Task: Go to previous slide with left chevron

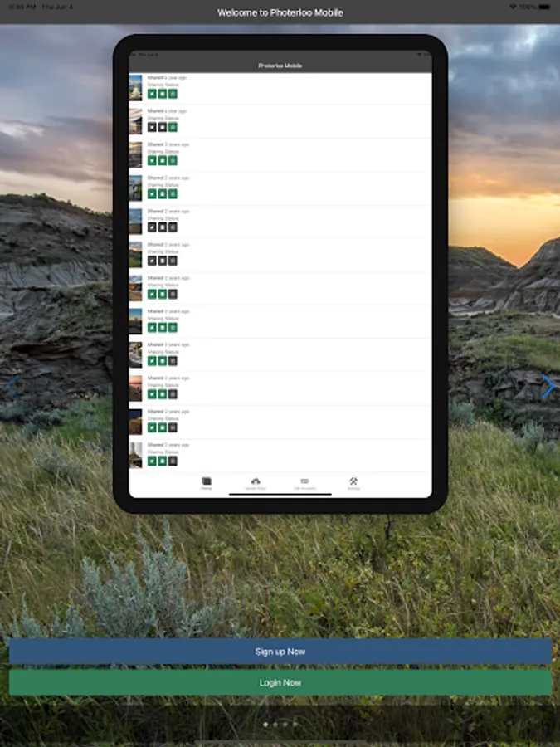Action: (12, 386)
